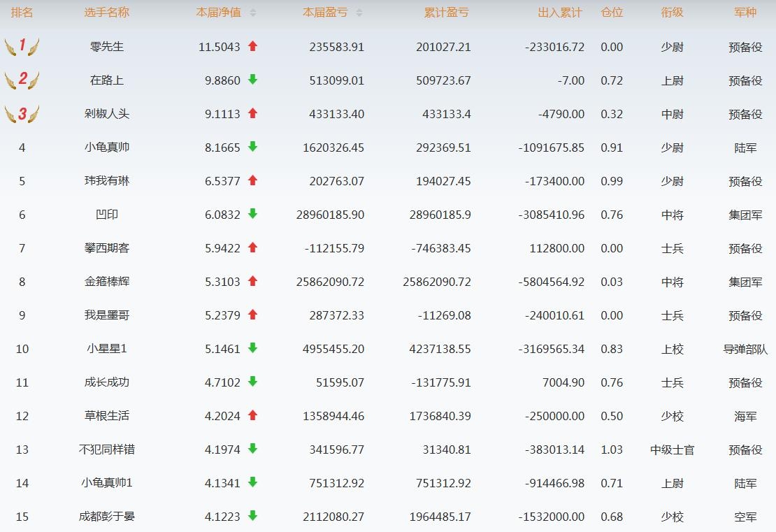Click the rank 2 wings badge
Screen dimensions: 776x532
point(22,80)
